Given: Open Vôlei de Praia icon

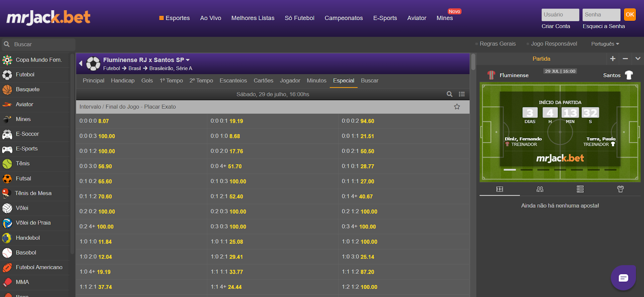Looking at the screenshot, I should [x=7, y=223].
